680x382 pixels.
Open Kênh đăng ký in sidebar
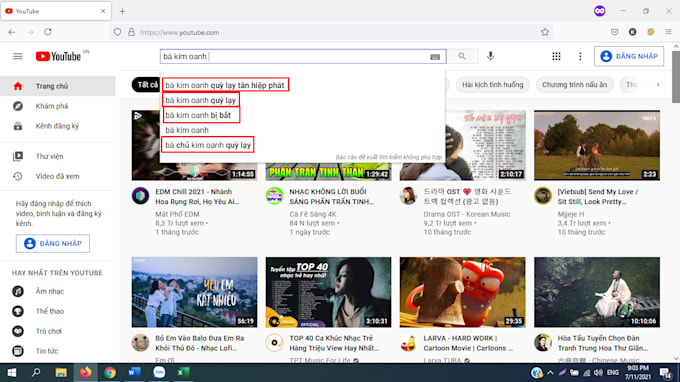(58, 126)
